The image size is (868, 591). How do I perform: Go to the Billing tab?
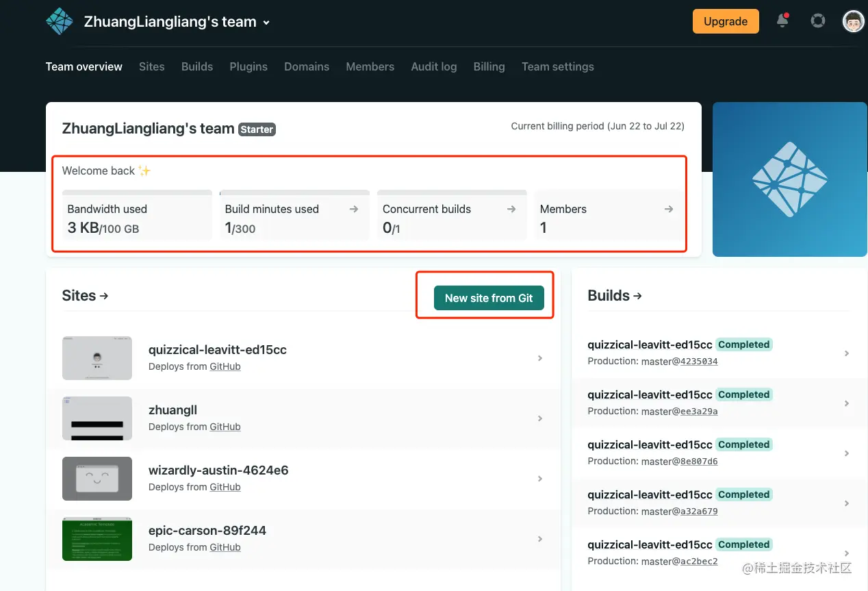click(489, 66)
